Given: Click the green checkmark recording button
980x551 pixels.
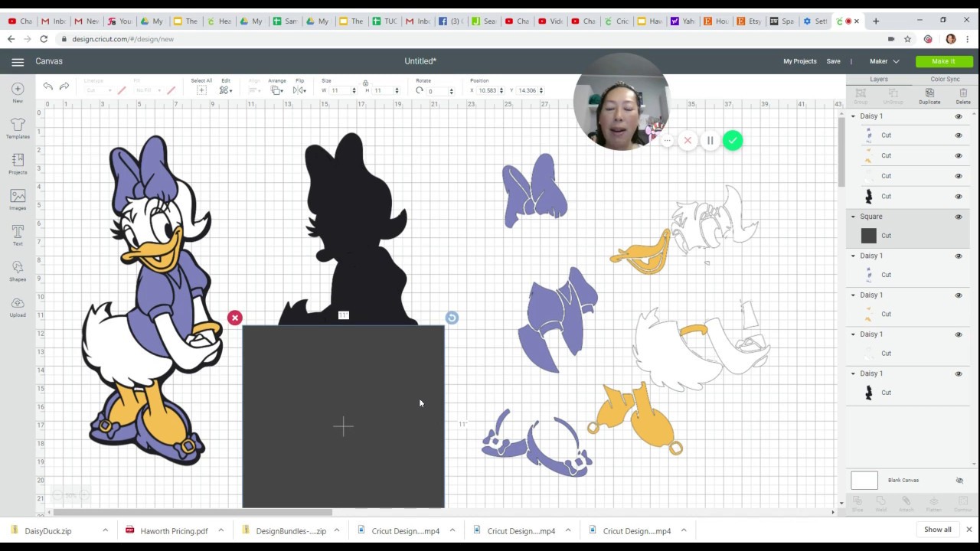Looking at the screenshot, I should click(733, 141).
